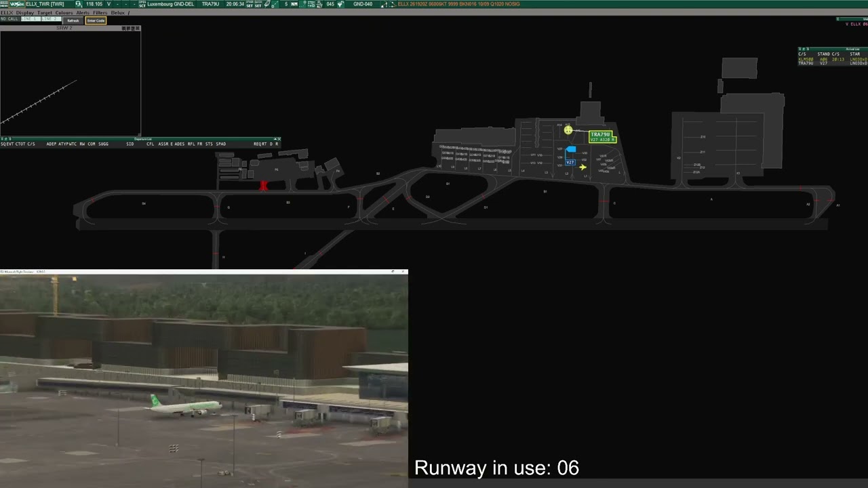Click the SPAD column header in Departure List
868x488 pixels.
click(221, 144)
